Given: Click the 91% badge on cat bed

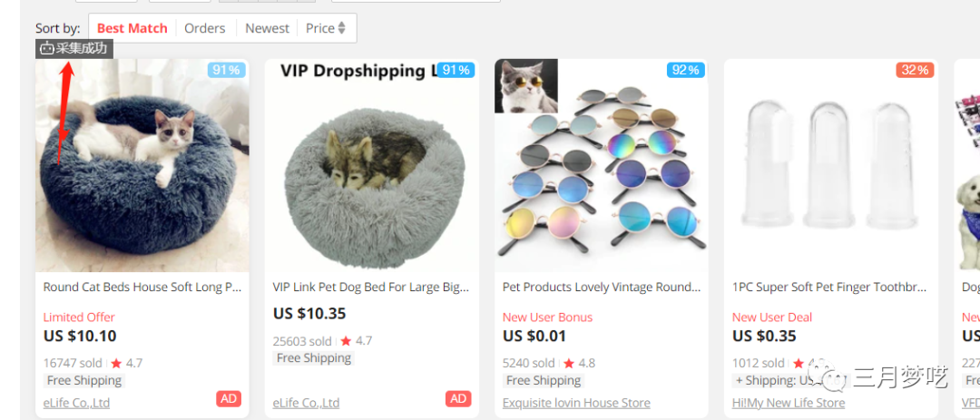Looking at the screenshot, I should (227, 70).
